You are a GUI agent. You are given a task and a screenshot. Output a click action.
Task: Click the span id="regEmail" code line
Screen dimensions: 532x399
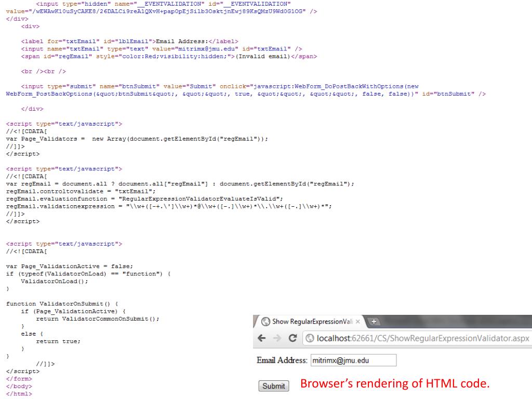coord(169,56)
